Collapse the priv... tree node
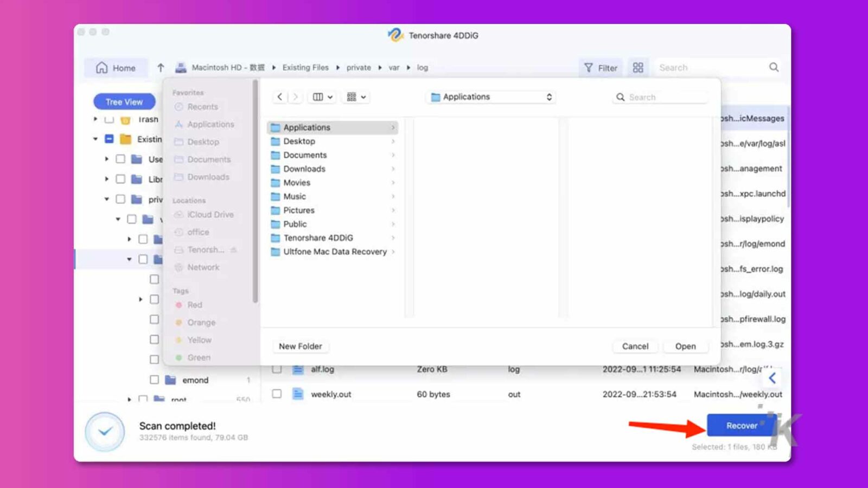The width and height of the screenshot is (868, 488). point(107,199)
